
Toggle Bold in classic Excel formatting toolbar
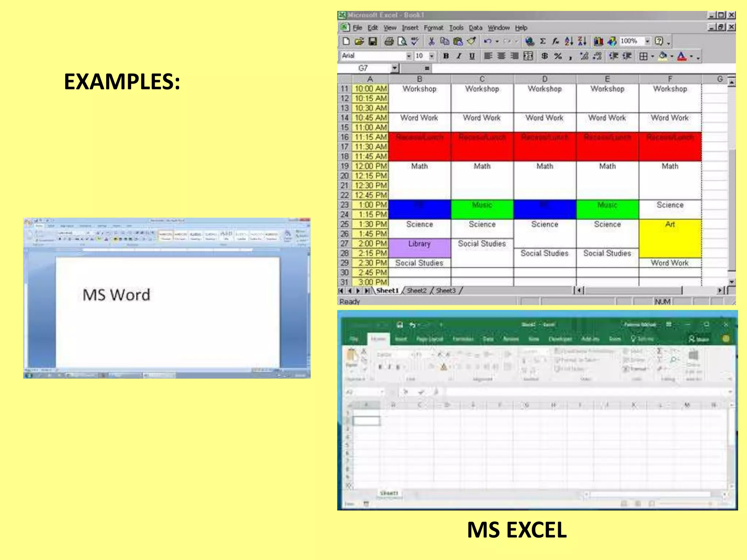(446, 56)
